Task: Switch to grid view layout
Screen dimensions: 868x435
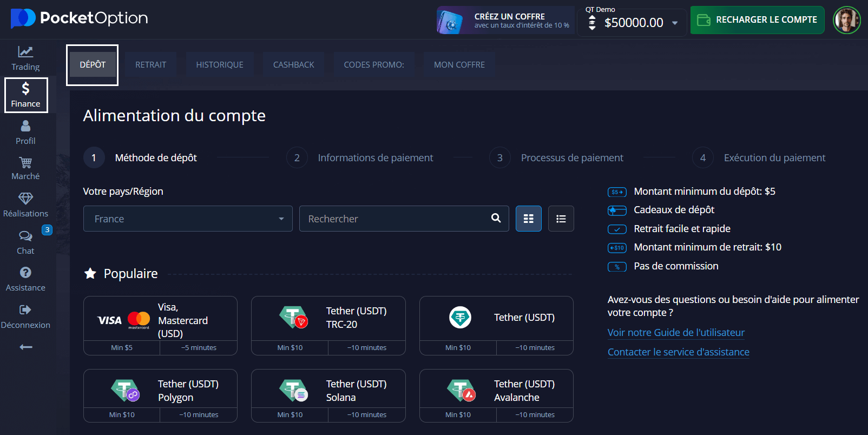Action: coord(529,219)
